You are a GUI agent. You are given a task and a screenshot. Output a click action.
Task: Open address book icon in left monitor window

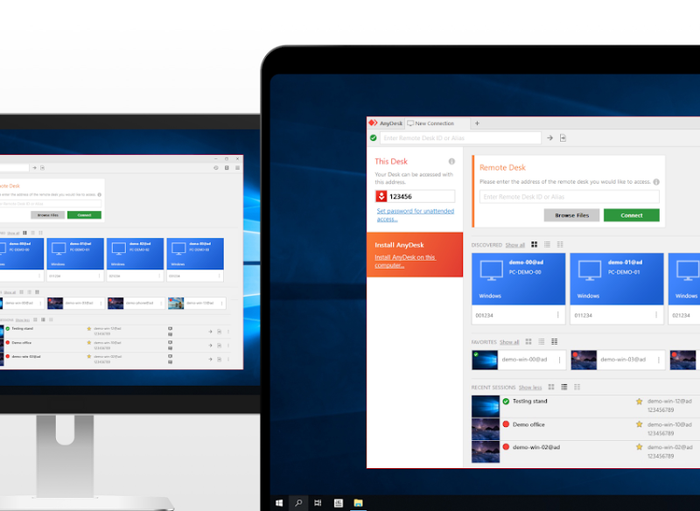(x=226, y=168)
